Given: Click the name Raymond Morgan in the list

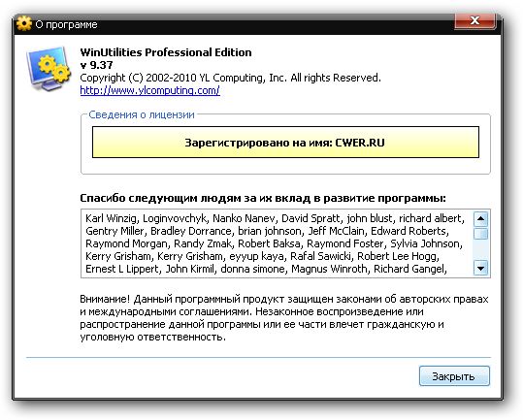Looking at the screenshot, I should click(x=126, y=243).
